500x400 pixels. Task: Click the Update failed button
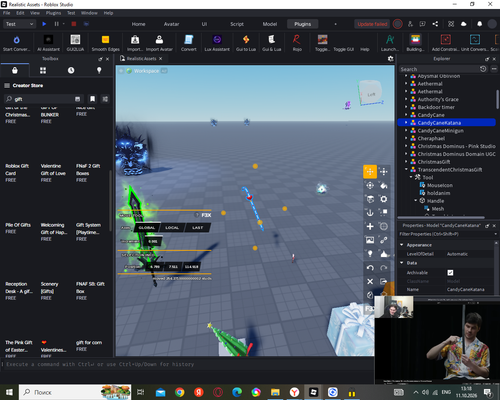[x=372, y=24]
